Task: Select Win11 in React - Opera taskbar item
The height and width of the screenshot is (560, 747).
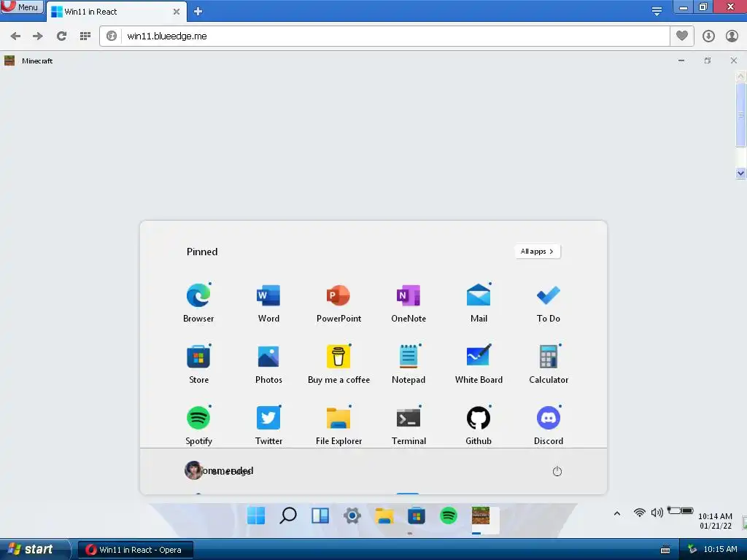Action: coord(136,550)
